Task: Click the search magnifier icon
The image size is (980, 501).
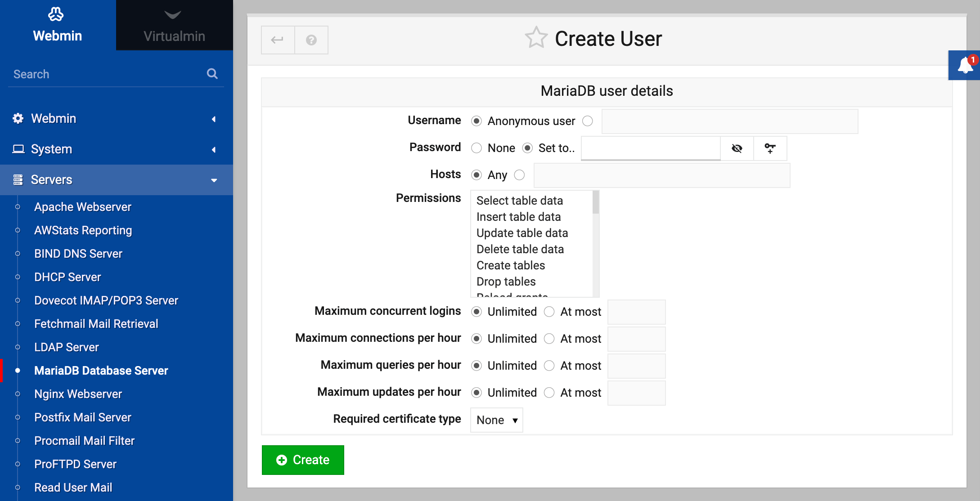Action: tap(212, 74)
